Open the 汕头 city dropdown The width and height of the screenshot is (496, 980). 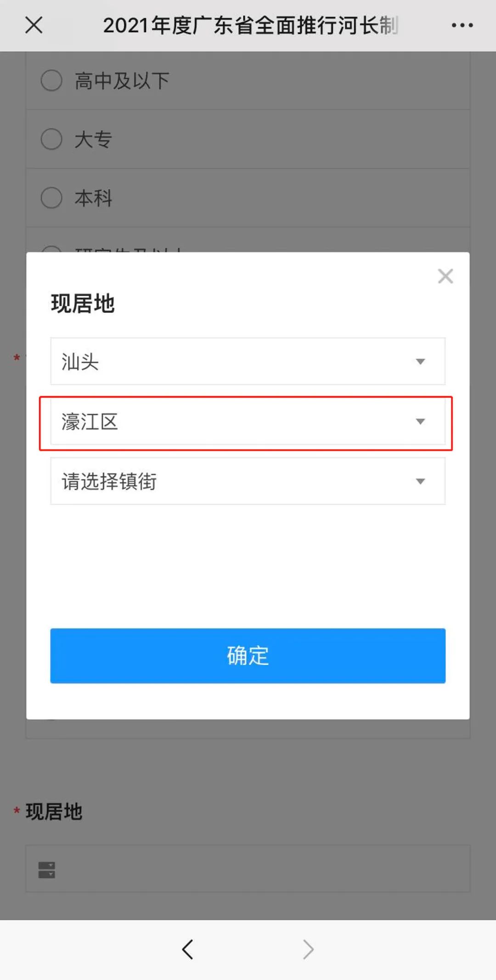[x=248, y=361]
